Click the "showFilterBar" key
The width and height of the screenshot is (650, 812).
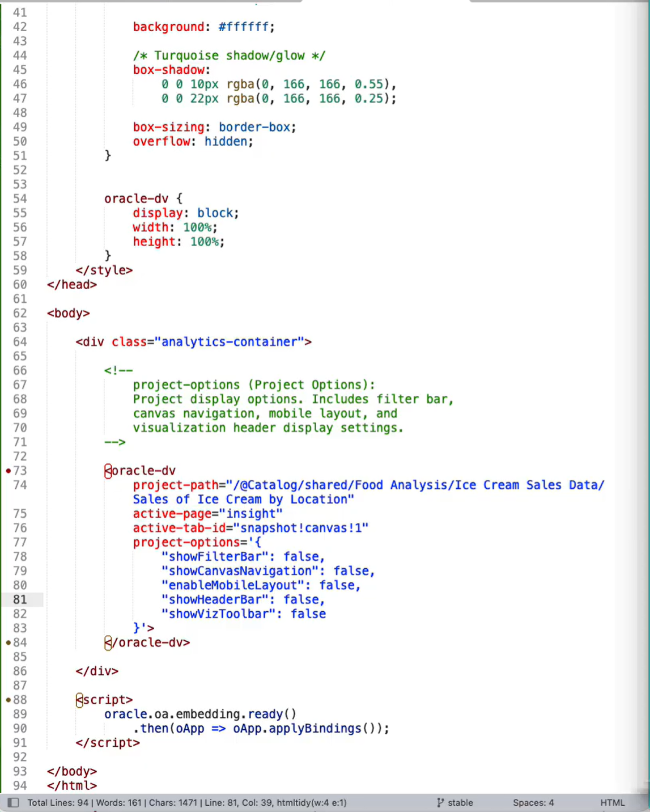(215, 556)
